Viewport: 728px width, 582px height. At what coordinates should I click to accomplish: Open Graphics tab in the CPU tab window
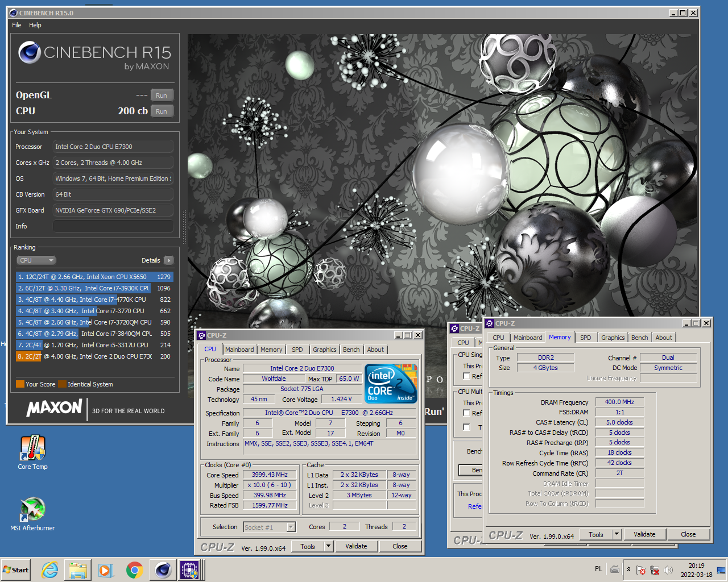(x=325, y=350)
